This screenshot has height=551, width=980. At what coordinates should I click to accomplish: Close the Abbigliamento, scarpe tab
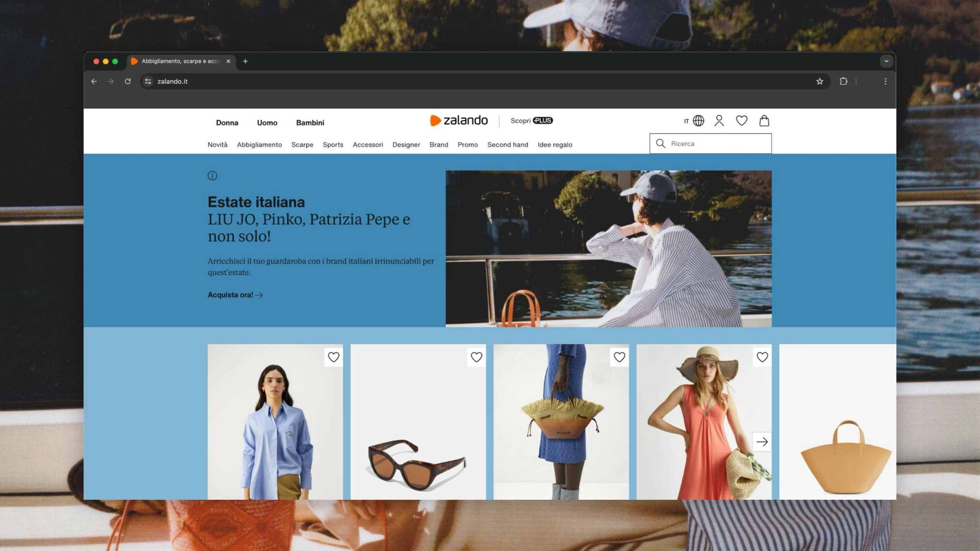coord(229,61)
